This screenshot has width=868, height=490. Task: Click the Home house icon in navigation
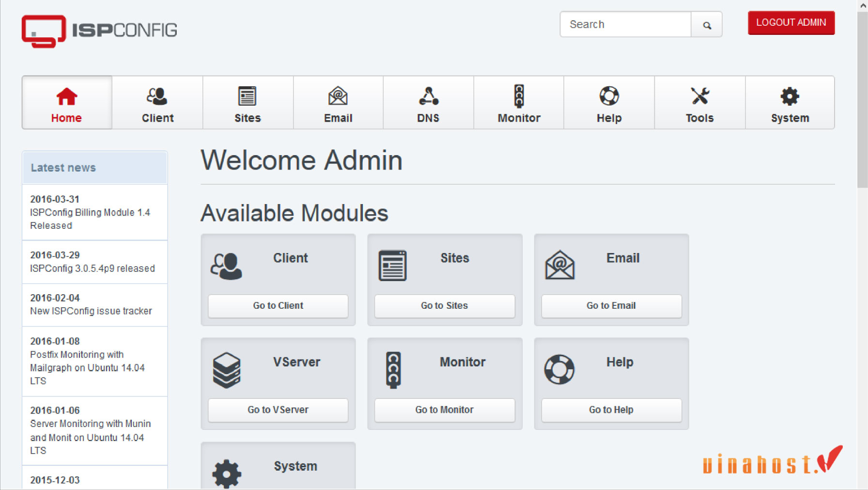pyautogui.click(x=67, y=96)
